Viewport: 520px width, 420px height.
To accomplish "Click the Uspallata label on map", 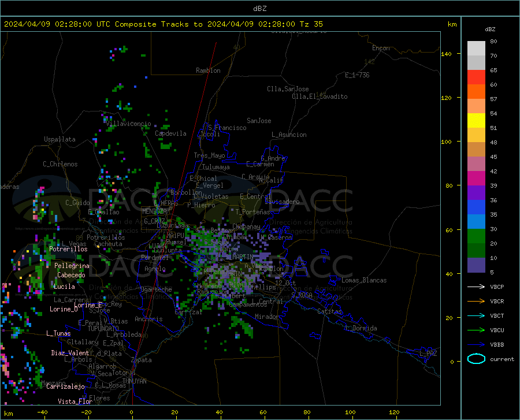I will coord(60,139).
